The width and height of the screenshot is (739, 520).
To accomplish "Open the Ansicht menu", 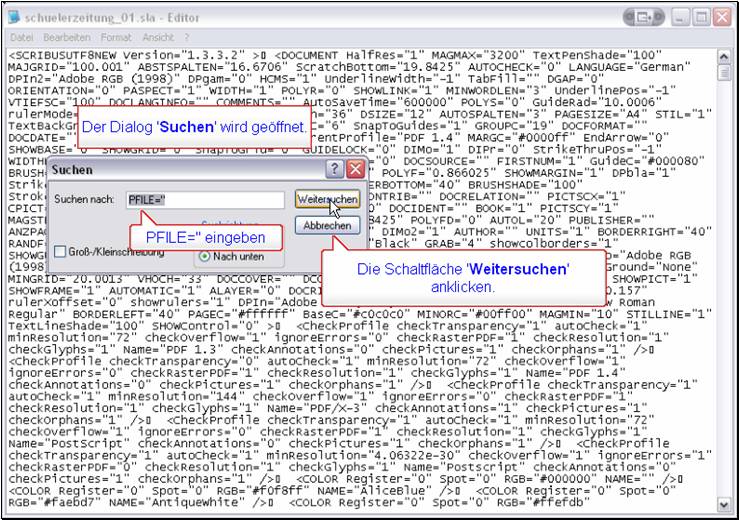I will (x=158, y=37).
